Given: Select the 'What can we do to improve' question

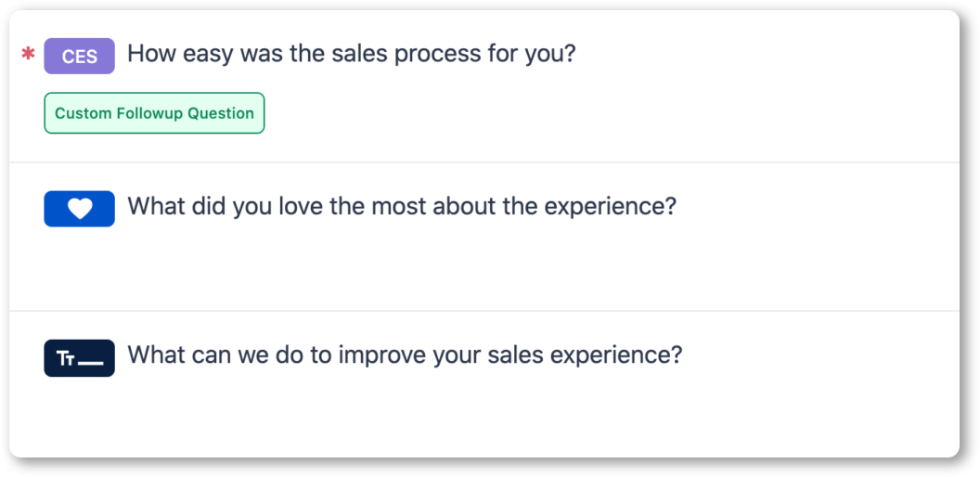Looking at the screenshot, I should [x=405, y=356].
